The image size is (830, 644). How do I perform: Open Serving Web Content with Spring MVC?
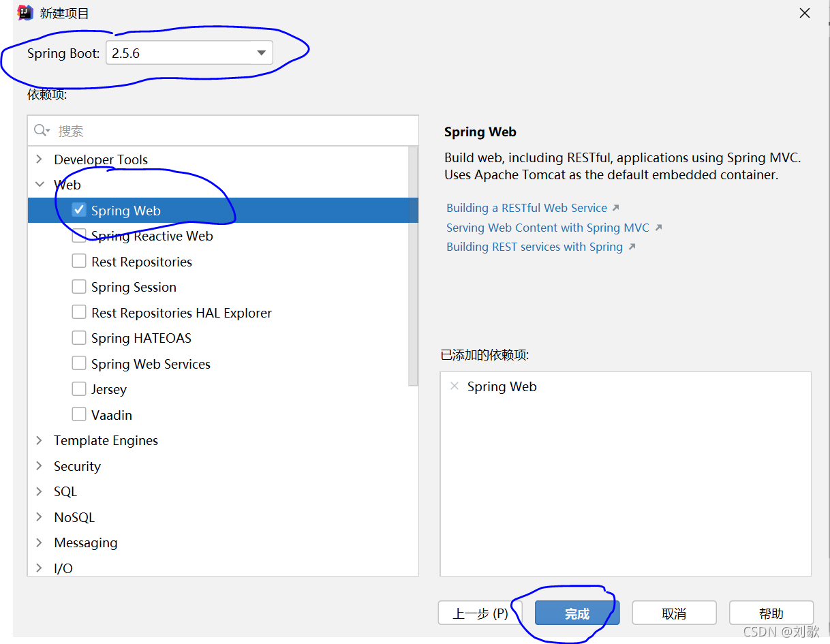click(548, 228)
